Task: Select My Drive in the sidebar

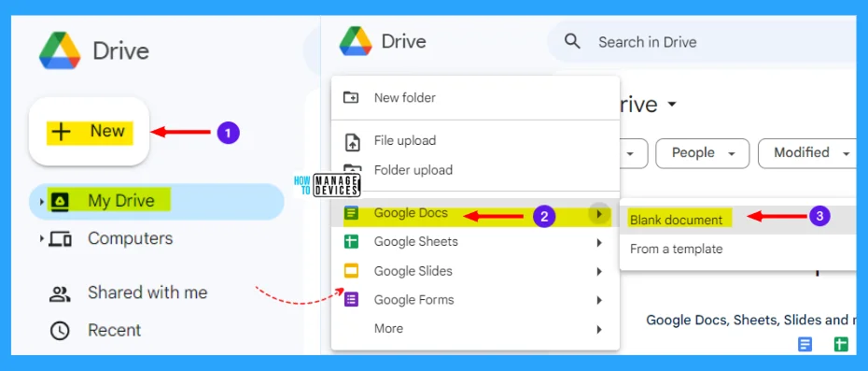Action: click(157, 201)
